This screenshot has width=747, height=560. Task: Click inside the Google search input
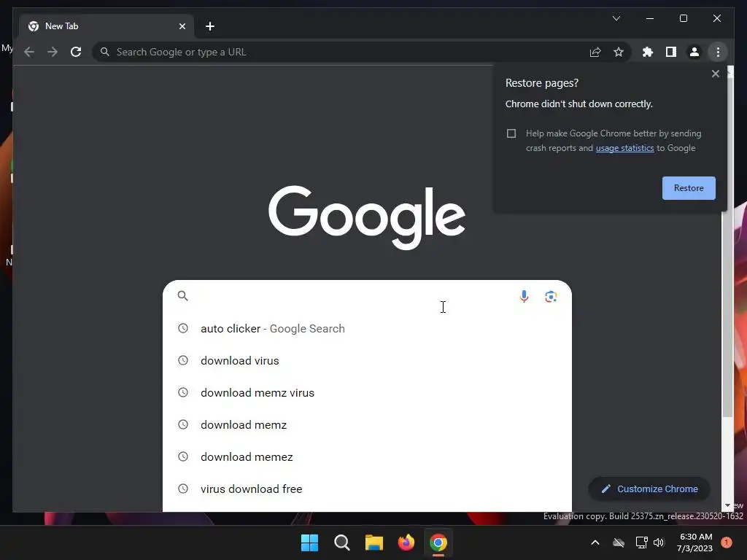pos(352,296)
